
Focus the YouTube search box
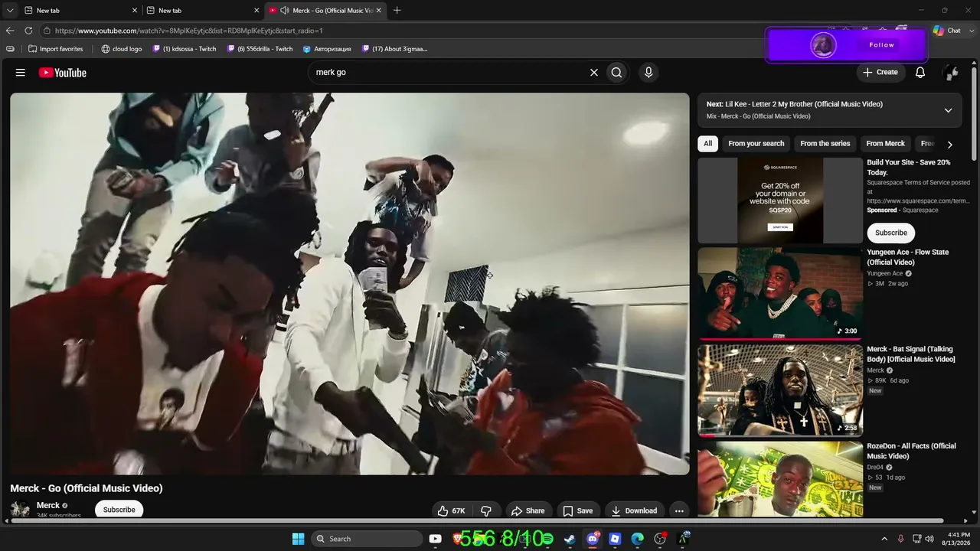coord(449,73)
